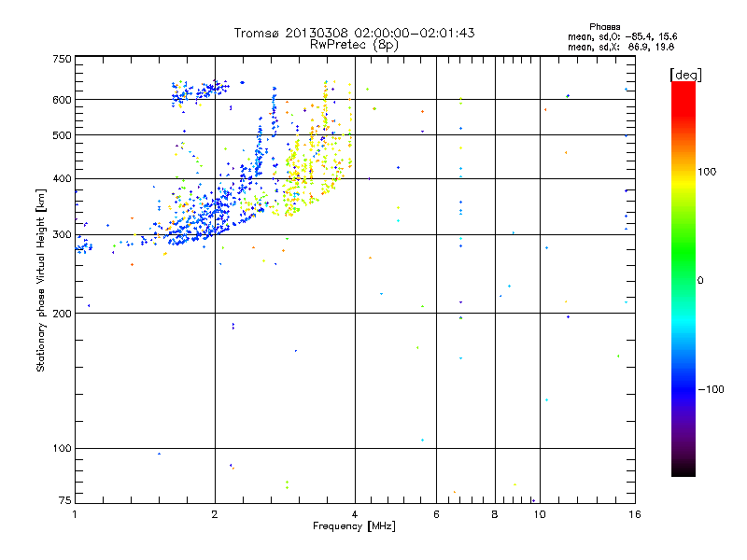Click the 200 km height tick label
This screenshot has height=560, width=747.
tap(62, 314)
